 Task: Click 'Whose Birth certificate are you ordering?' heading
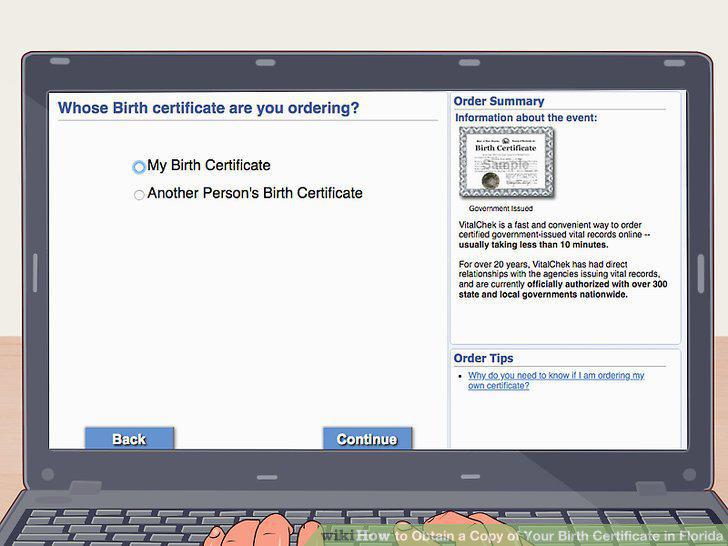coord(208,108)
